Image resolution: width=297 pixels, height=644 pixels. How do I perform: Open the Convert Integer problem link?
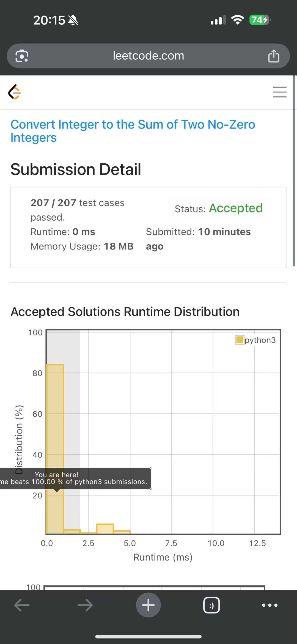coord(133,131)
